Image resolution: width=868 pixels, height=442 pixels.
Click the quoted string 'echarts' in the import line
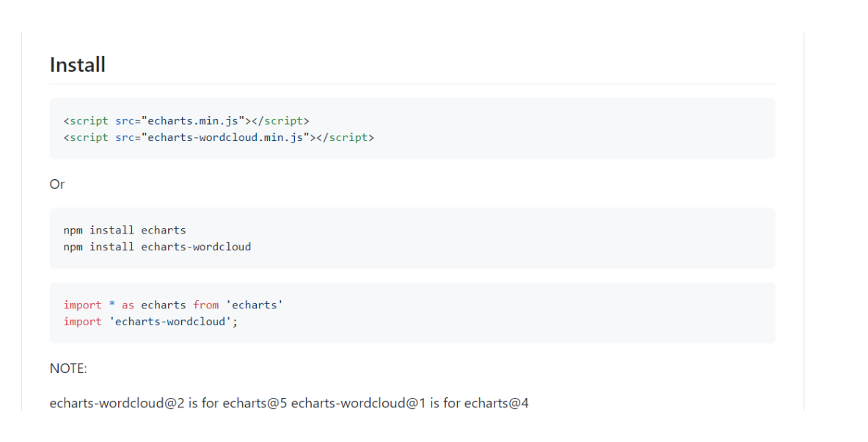[x=255, y=305]
